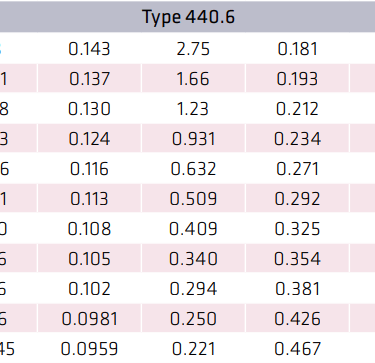The image size is (375, 363).
Task: Click the 0.325 value cell
Action: click(297, 229)
